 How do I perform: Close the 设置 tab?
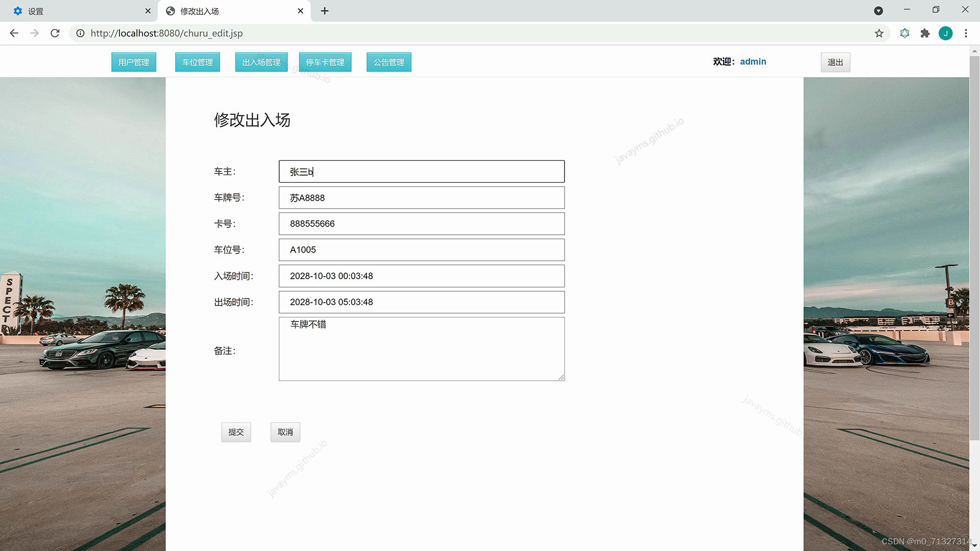coord(148,11)
